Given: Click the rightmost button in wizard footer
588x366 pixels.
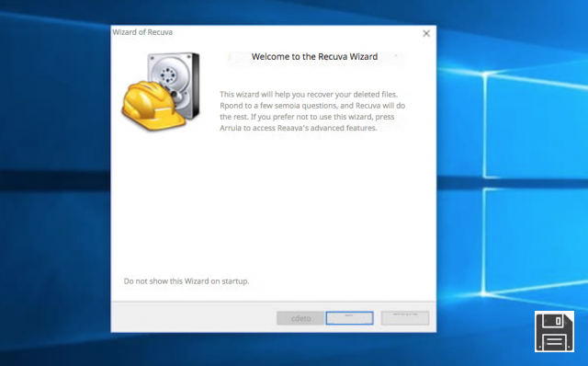Looking at the screenshot, I should pos(405,318).
